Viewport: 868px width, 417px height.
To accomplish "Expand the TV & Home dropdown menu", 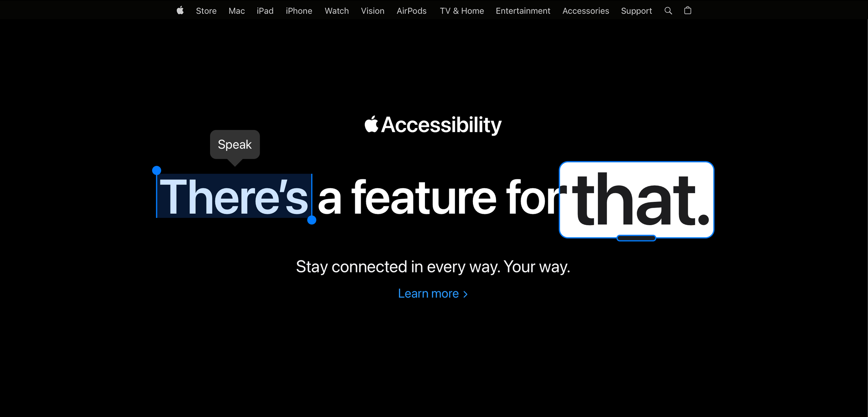I will pos(462,10).
